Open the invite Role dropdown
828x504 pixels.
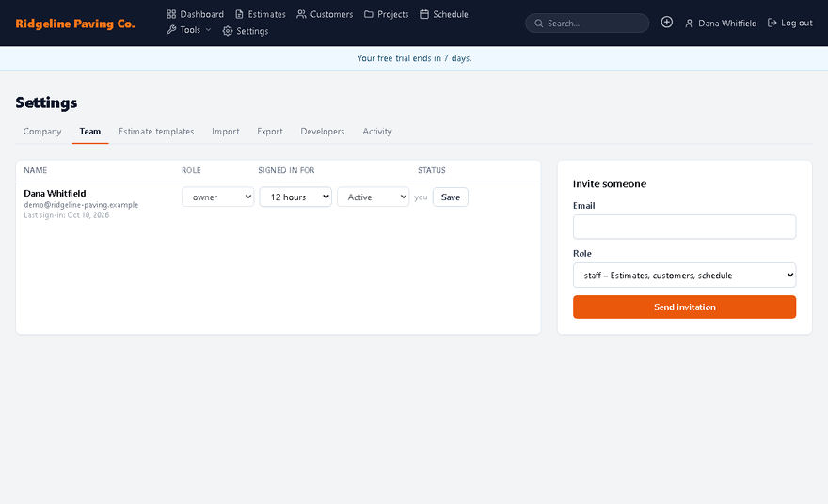pyautogui.click(x=684, y=275)
